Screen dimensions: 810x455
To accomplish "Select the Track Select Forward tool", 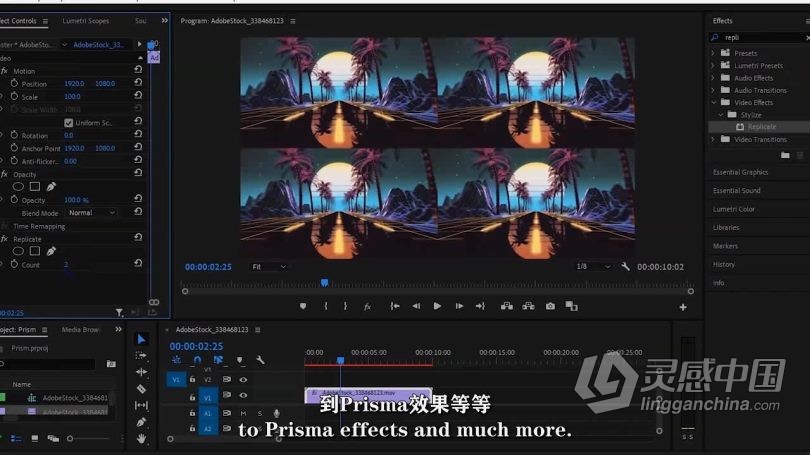I will [x=141, y=355].
